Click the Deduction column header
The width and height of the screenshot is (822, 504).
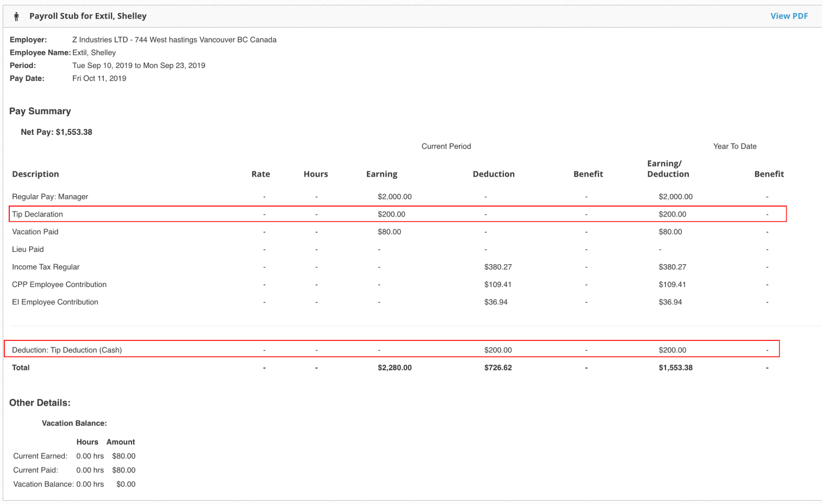click(494, 174)
